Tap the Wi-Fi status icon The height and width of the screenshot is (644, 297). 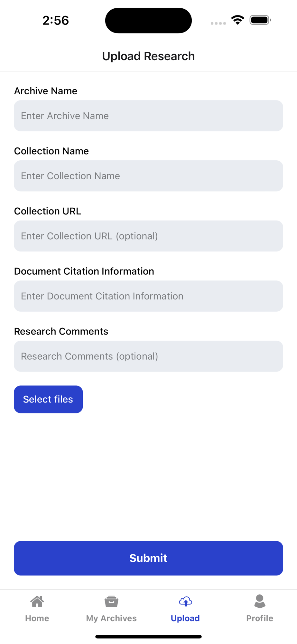click(237, 20)
